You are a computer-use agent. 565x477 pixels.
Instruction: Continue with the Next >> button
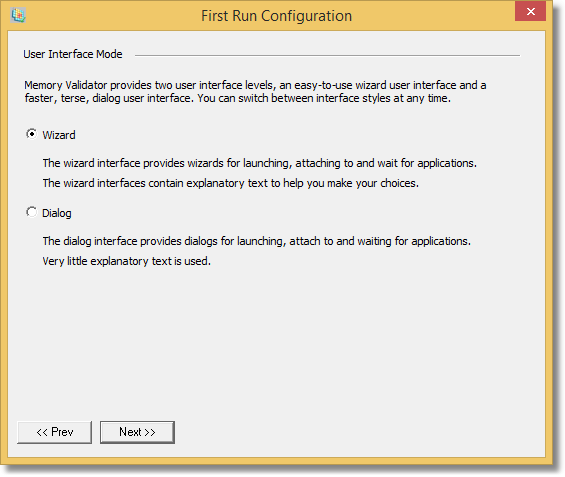pos(137,432)
